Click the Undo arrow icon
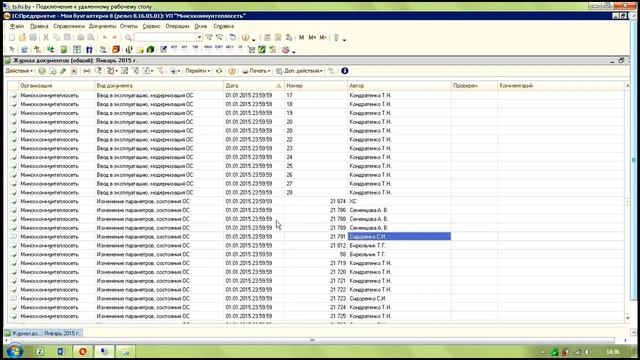This screenshot has height=360, width=640. point(105,38)
